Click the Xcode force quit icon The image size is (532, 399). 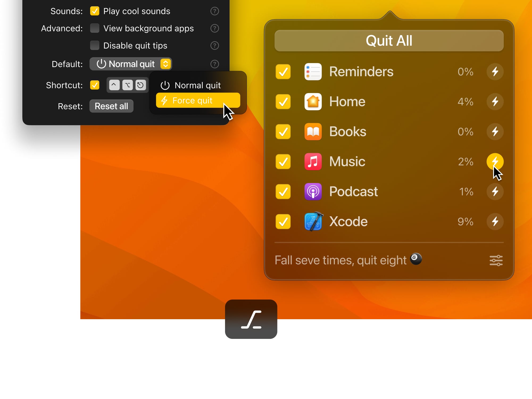496,221
